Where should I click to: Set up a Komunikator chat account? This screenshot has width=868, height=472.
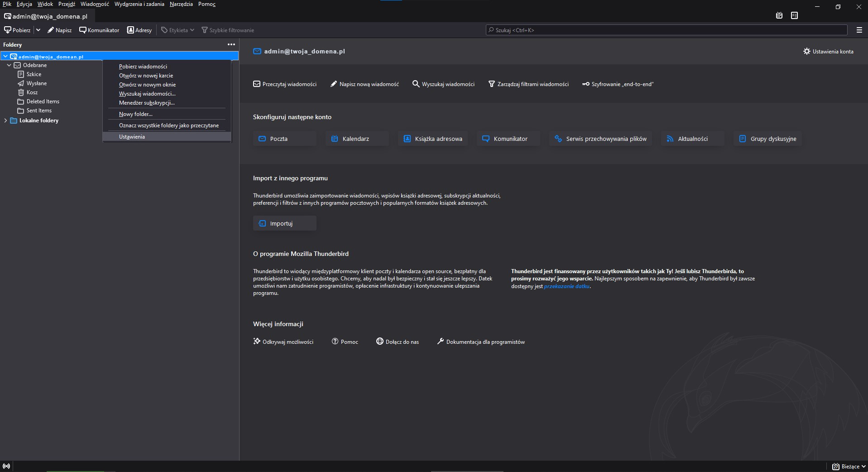point(508,139)
